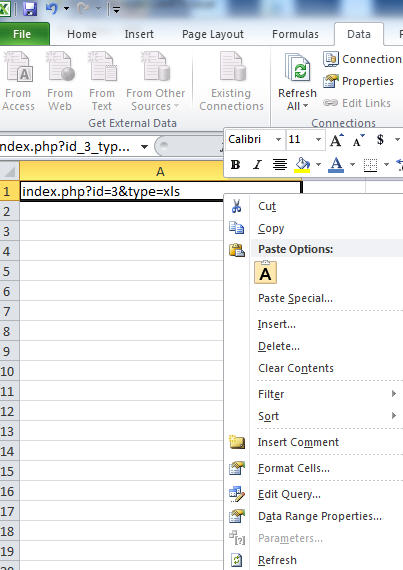Click the Save icon in quick access toolbar
403x570 pixels.
pyautogui.click(x=30, y=8)
